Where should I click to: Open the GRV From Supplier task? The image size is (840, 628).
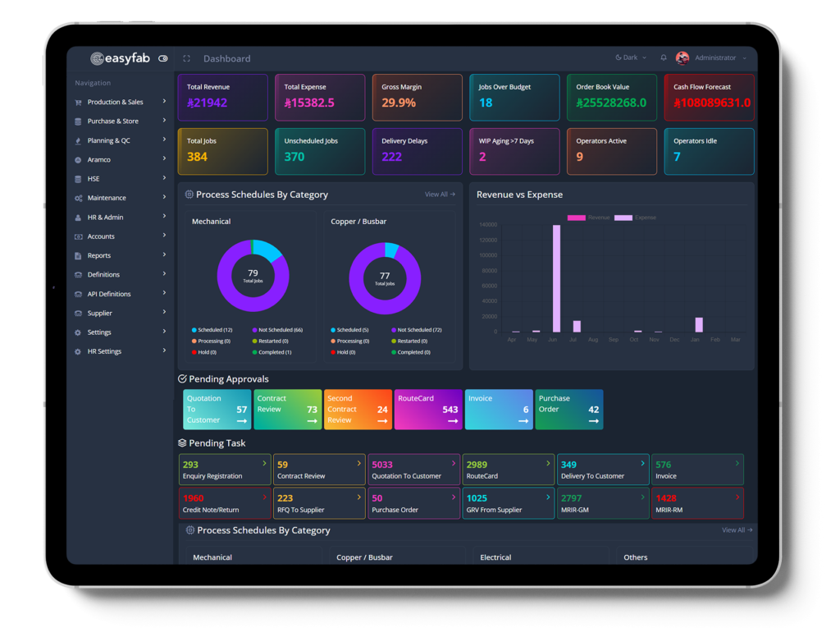[x=509, y=503]
